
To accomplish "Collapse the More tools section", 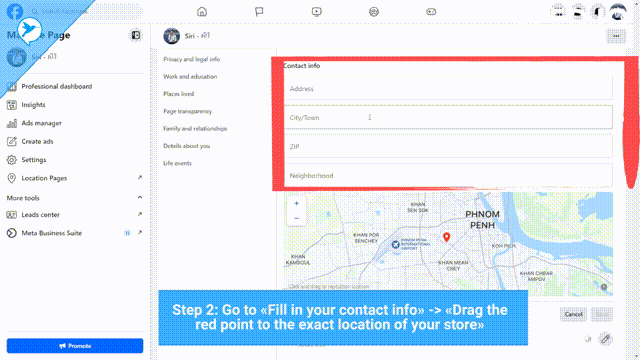I will (x=140, y=198).
